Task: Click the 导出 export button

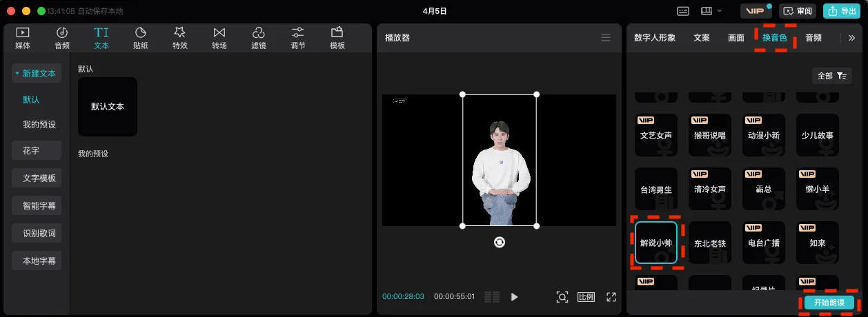Action: tap(842, 11)
